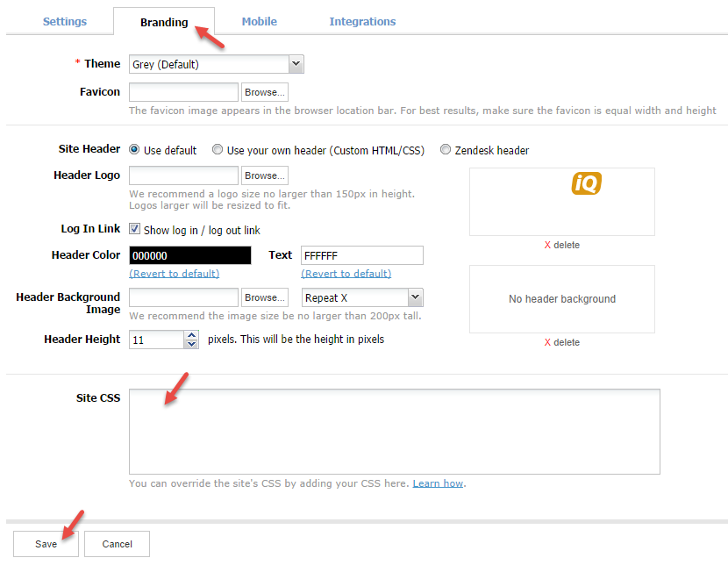This screenshot has height=565, width=728.
Task: Open the Integrations tab
Action: pyautogui.click(x=362, y=21)
